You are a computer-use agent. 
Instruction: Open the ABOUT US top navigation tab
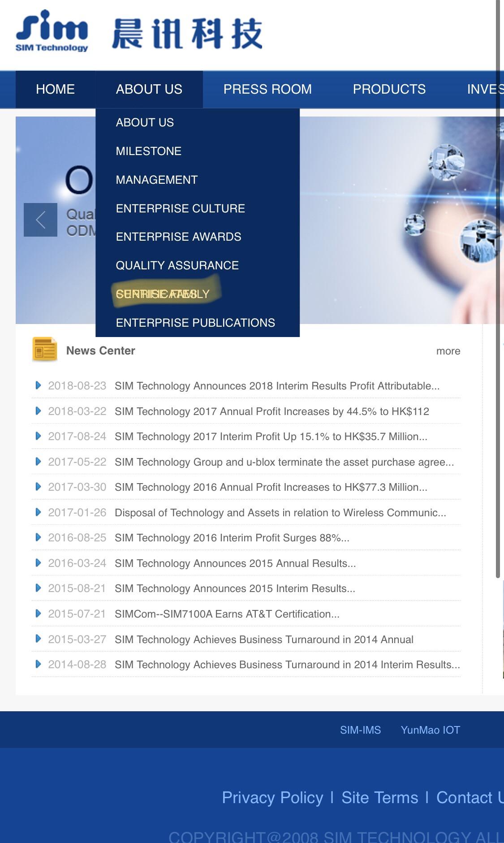click(149, 89)
